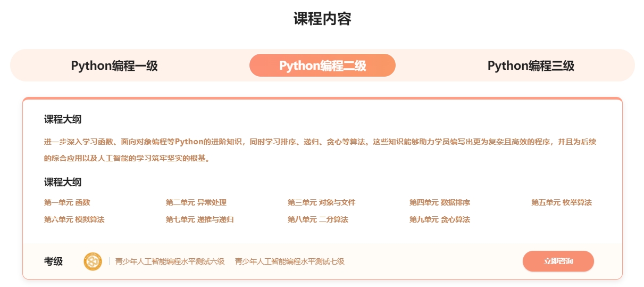Click the 考级 label
This screenshot has height=287, width=644.
53,261
